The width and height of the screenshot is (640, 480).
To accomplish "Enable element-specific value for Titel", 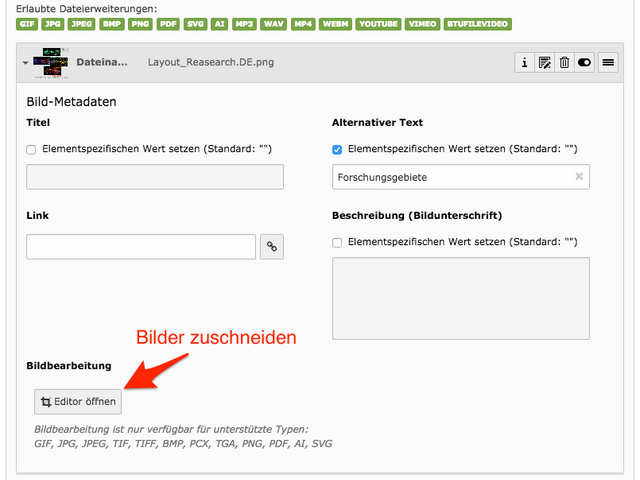I will pos(31,149).
